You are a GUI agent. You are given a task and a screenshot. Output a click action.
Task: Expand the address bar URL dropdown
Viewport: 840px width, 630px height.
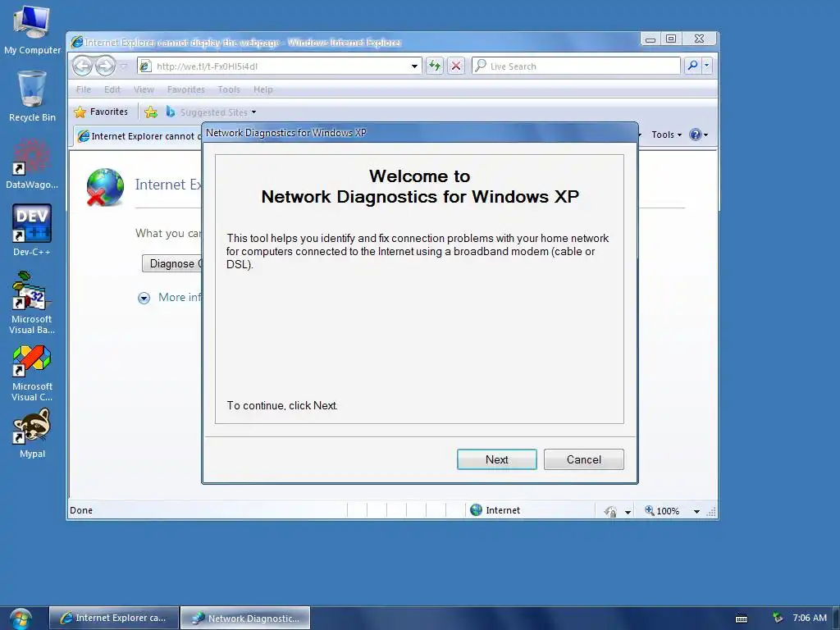tap(414, 66)
